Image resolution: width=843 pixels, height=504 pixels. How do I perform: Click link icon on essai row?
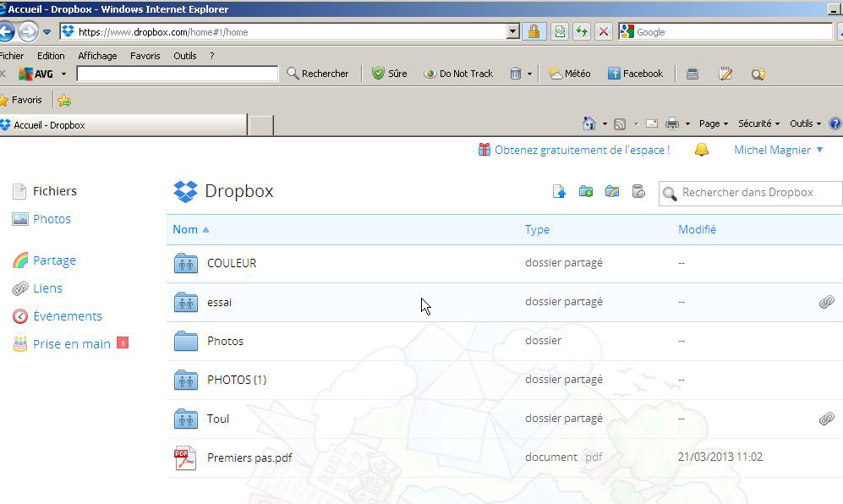pos(826,302)
